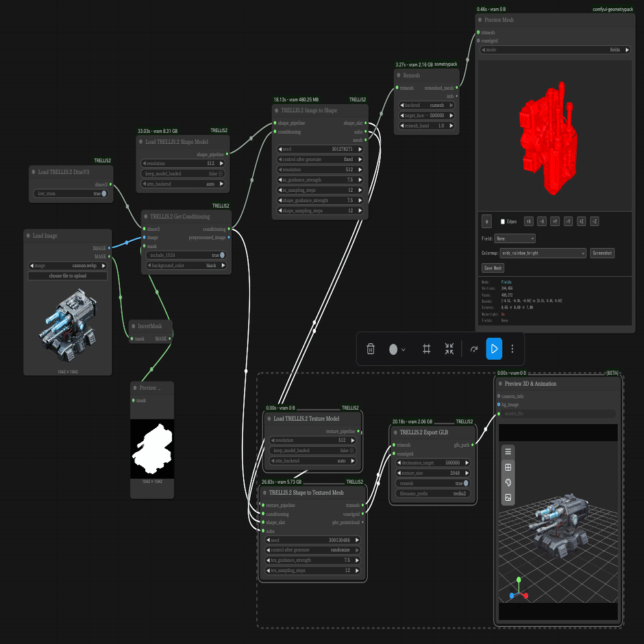Open image selector showing cannon.webp
This screenshot has width=644, height=644.
[x=68, y=266]
